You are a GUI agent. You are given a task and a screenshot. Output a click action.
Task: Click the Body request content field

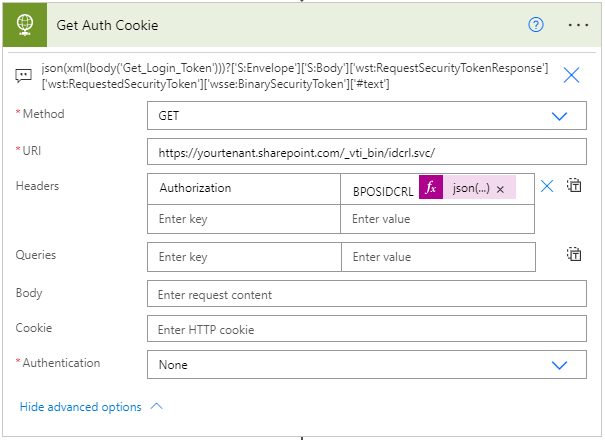click(x=366, y=294)
